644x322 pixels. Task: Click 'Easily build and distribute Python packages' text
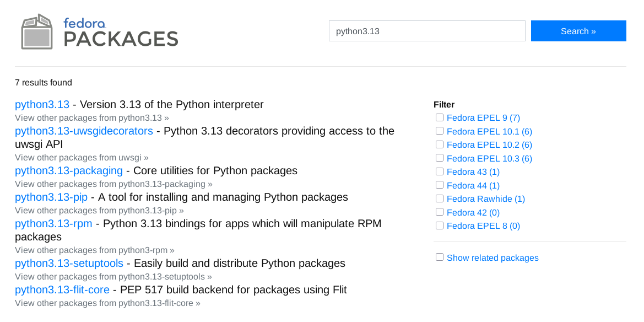coord(240,263)
